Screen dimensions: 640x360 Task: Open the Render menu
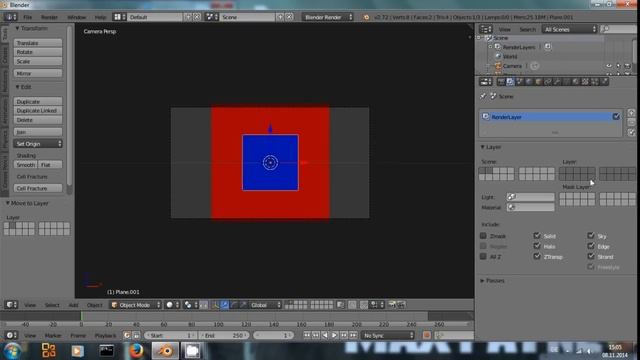click(x=49, y=17)
